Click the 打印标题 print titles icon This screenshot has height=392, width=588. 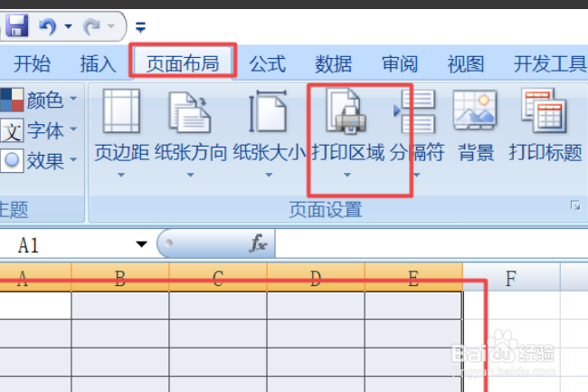tap(544, 110)
